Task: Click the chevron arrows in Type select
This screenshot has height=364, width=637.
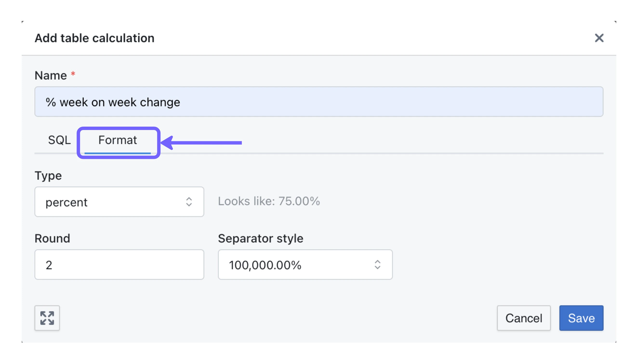Action: click(x=189, y=202)
